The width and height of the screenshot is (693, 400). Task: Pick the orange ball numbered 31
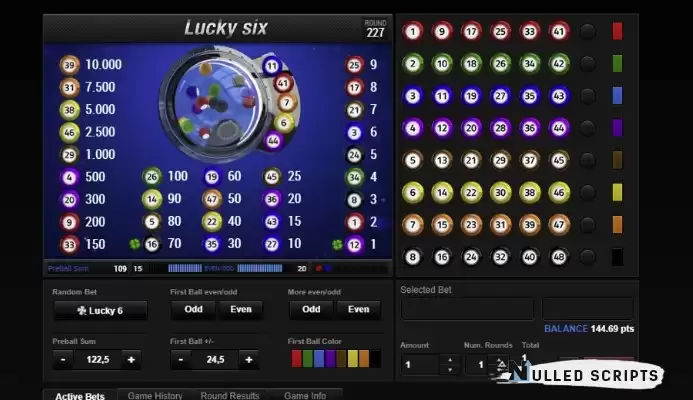click(x=500, y=225)
